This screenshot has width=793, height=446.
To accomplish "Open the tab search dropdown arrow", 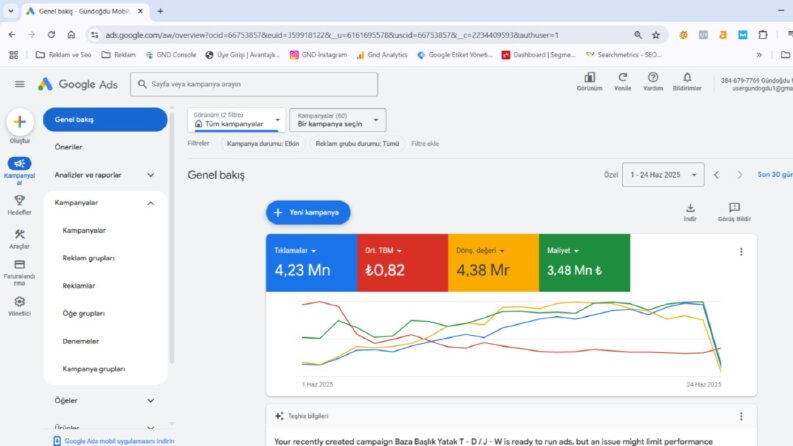I will click(11, 11).
